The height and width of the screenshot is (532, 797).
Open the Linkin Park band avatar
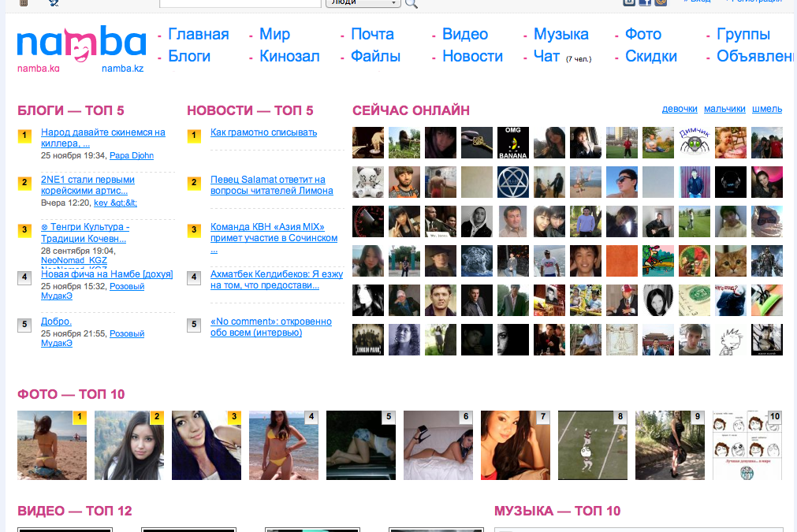click(x=368, y=340)
